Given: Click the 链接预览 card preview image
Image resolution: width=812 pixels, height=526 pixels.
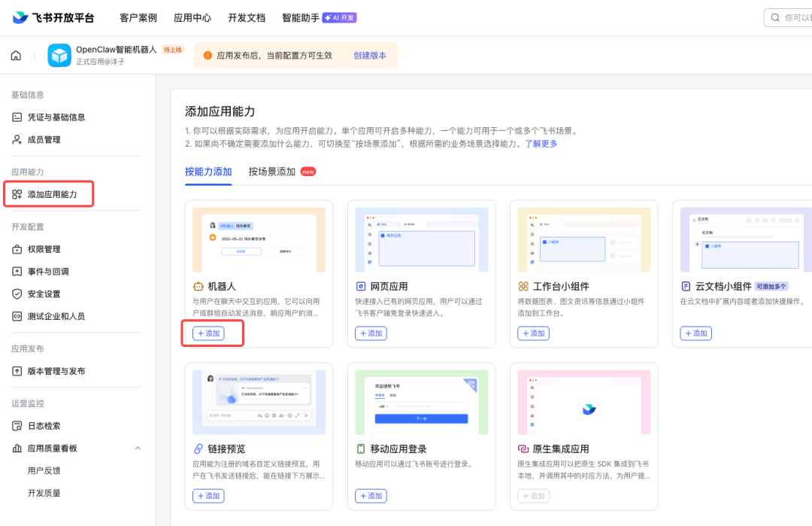Looking at the screenshot, I should coord(259,402).
